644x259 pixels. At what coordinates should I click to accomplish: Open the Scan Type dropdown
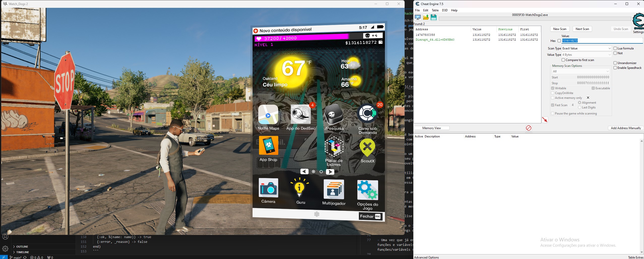point(587,48)
